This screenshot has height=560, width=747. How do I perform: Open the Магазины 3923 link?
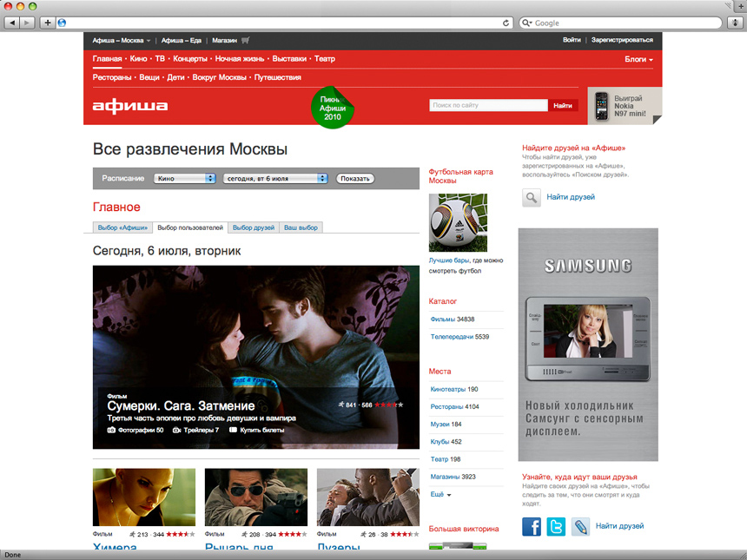coord(453,477)
